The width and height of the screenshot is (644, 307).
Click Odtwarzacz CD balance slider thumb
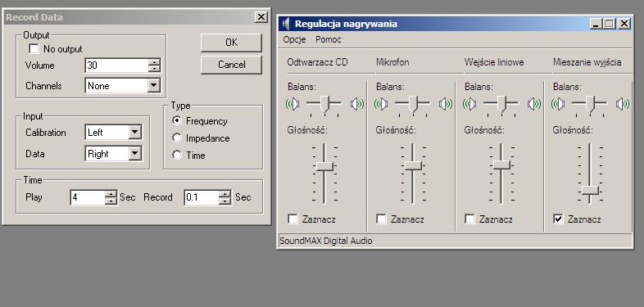tap(325, 104)
